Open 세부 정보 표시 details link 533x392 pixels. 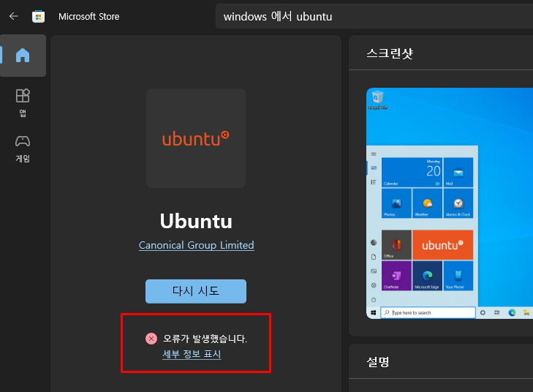tap(192, 354)
